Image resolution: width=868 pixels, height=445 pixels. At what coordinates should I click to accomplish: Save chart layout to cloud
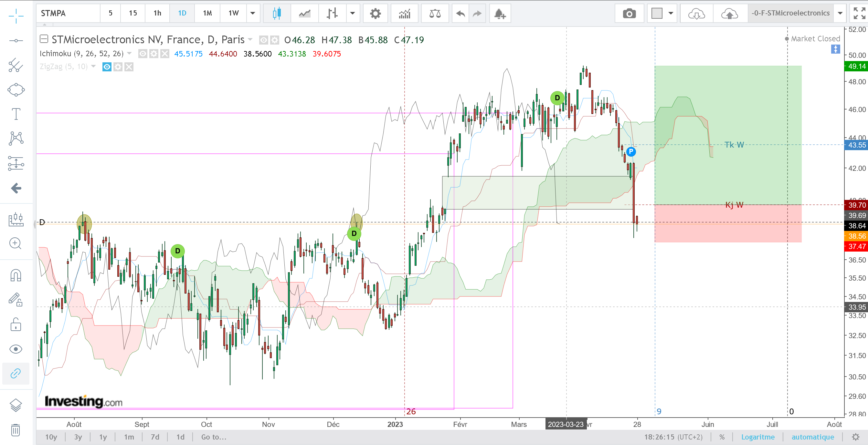[729, 14]
